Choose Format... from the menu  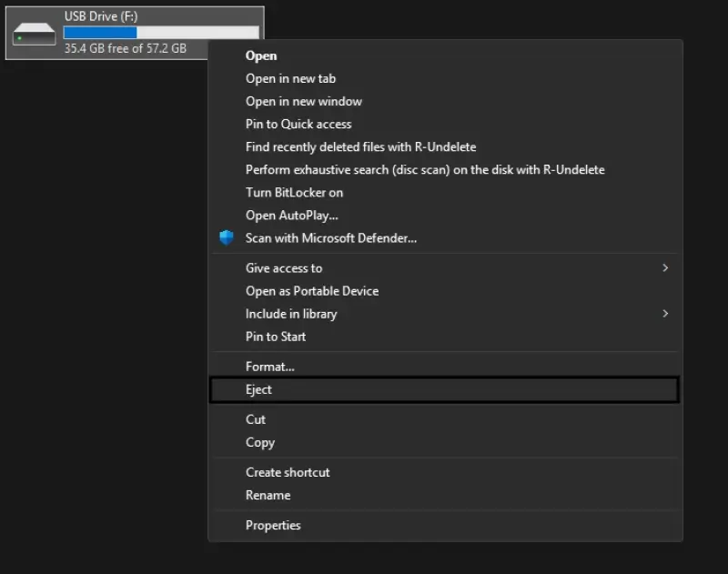(x=445, y=367)
